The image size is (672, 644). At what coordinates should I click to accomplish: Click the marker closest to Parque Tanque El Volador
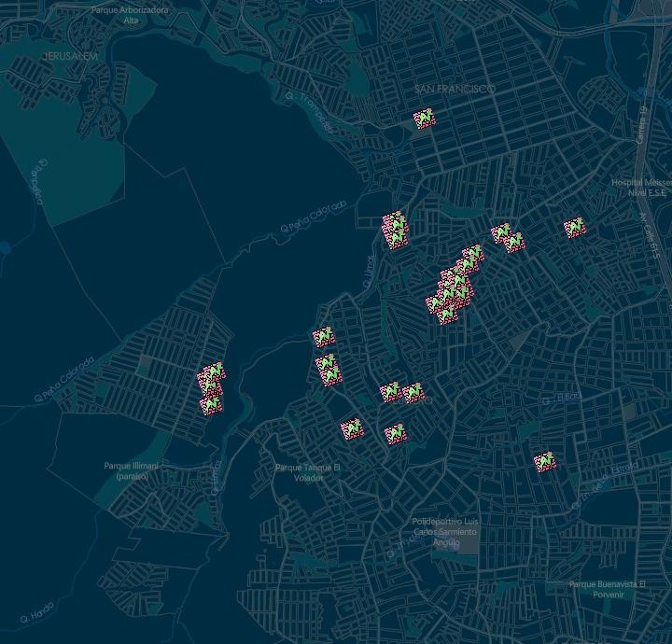352,428
